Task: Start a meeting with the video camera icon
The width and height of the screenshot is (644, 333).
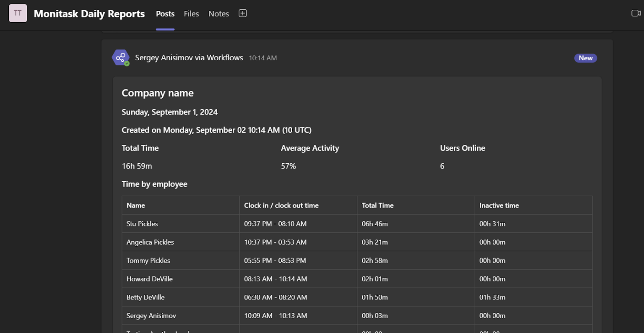Action: 636,13
